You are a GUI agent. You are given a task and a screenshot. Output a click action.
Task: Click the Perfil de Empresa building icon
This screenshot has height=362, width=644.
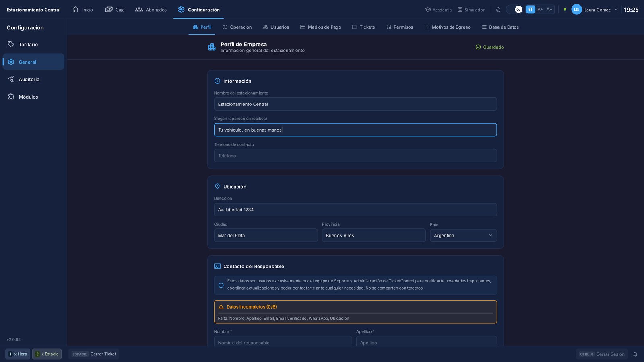212,47
